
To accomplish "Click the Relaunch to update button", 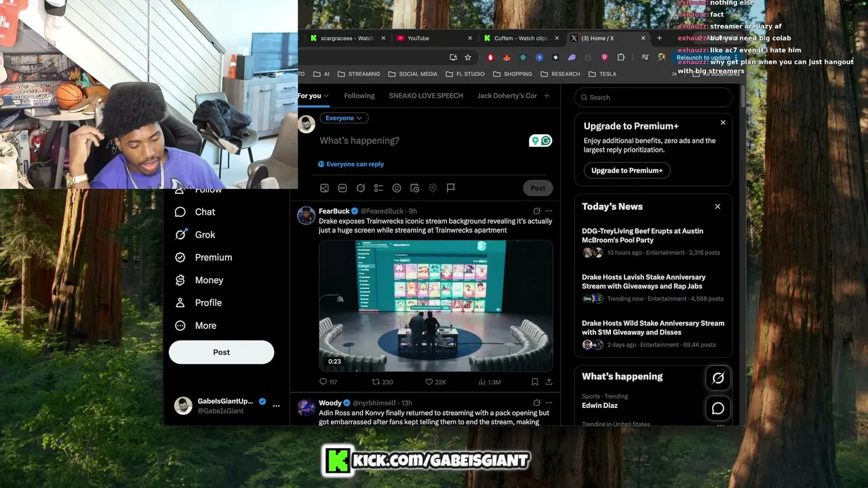I will 703,58.
